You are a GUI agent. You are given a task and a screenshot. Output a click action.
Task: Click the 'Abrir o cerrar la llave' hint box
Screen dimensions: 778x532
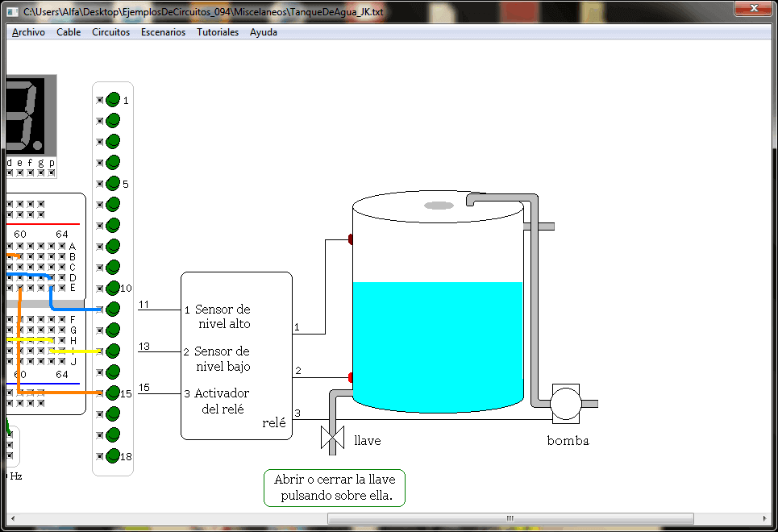(x=335, y=488)
